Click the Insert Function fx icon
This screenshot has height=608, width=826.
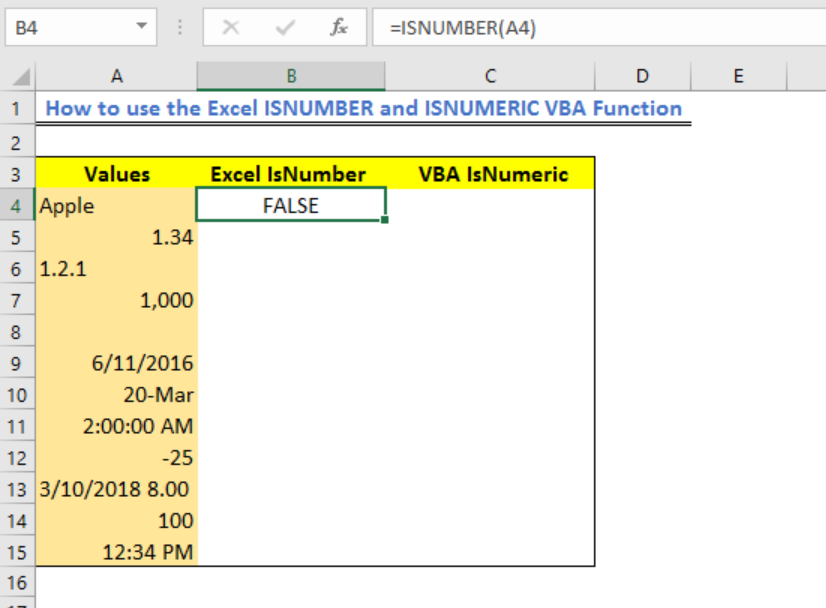pos(339,27)
